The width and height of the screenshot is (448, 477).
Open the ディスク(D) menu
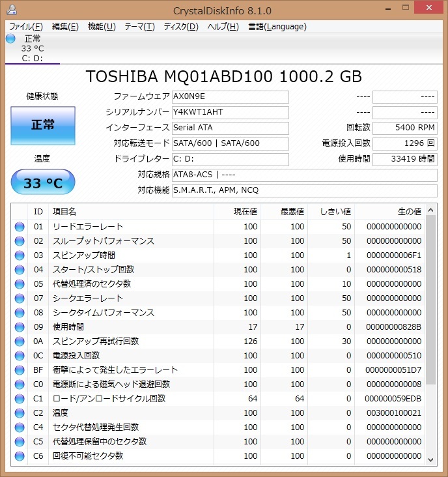(x=181, y=27)
